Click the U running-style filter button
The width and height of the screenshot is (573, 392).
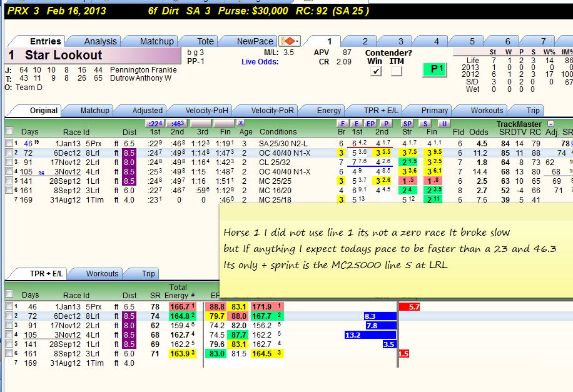(444, 124)
